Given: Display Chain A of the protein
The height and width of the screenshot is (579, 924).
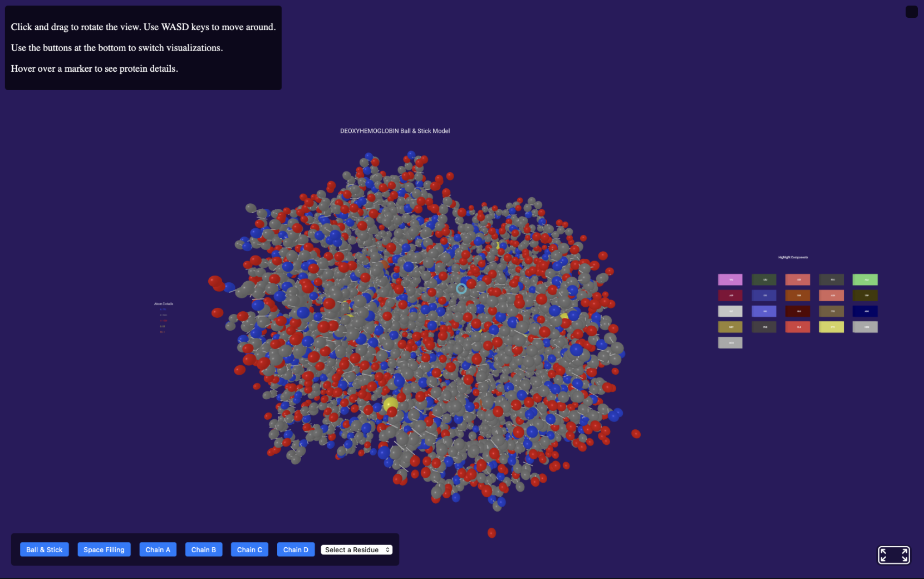Looking at the screenshot, I should pyautogui.click(x=158, y=549).
